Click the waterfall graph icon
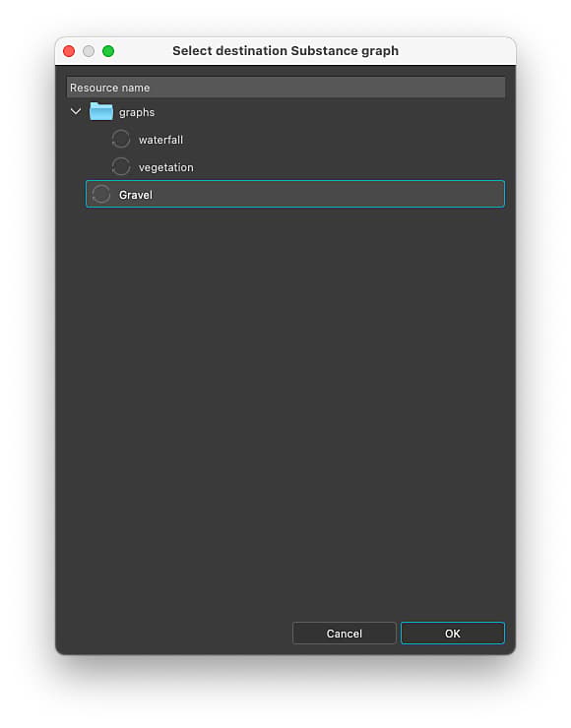The width and height of the screenshot is (571, 728). (x=121, y=140)
